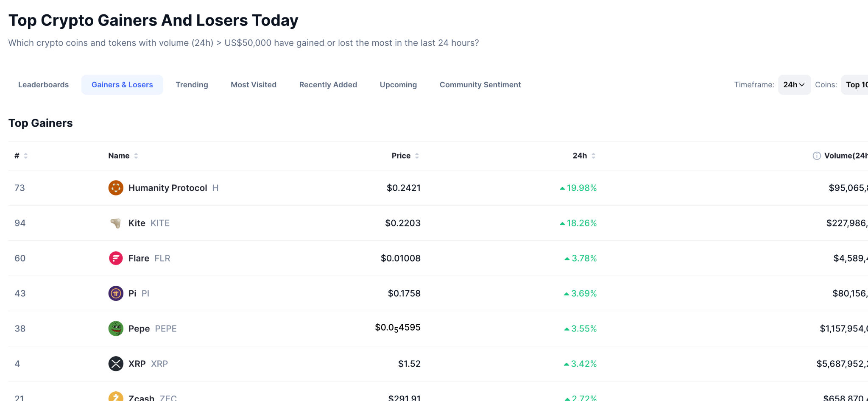Click the Volume(24h) info icon
Screen dimensions: 868x401
point(816,156)
